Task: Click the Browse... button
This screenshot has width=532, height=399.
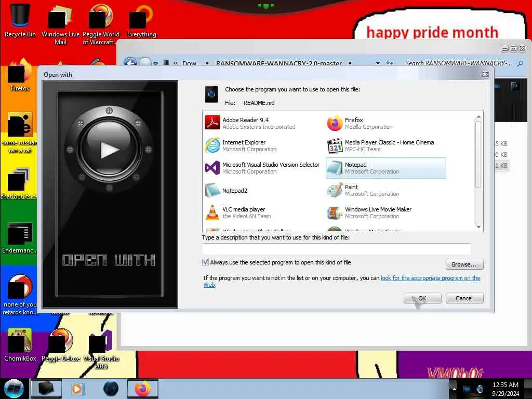Action: [464, 264]
